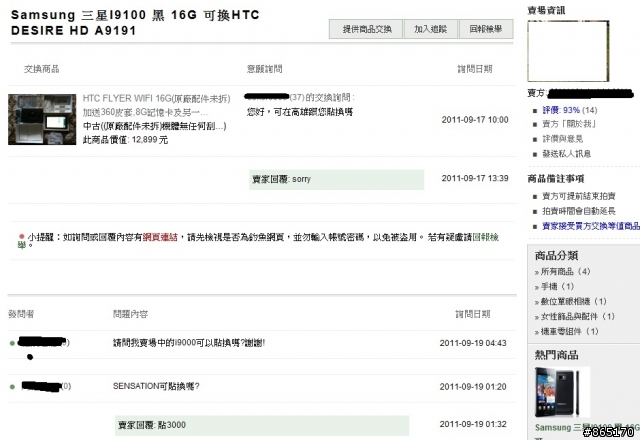Click the date 2011-09-19 01:20
This screenshot has width=640, height=440.
pyautogui.click(x=473, y=387)
